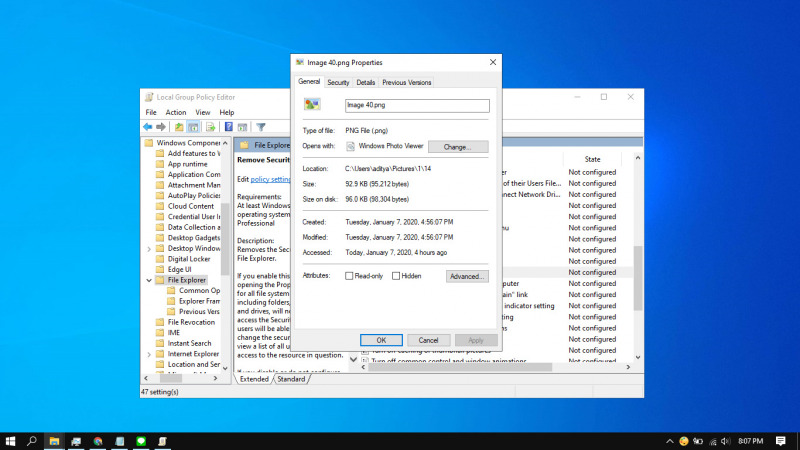Screen dimensions: 800x450
Task: Select the General tab
Action: coord(309,82)
